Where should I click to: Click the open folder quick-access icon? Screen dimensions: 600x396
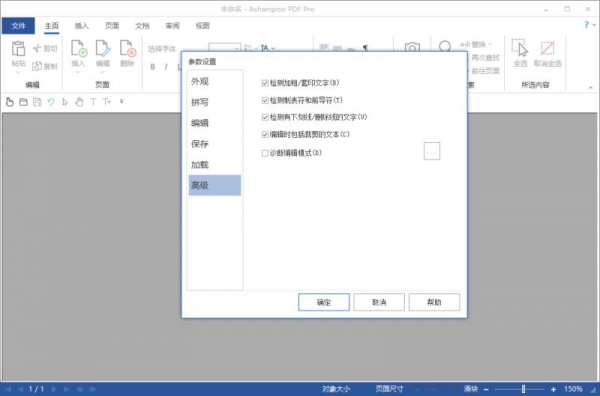23,102
